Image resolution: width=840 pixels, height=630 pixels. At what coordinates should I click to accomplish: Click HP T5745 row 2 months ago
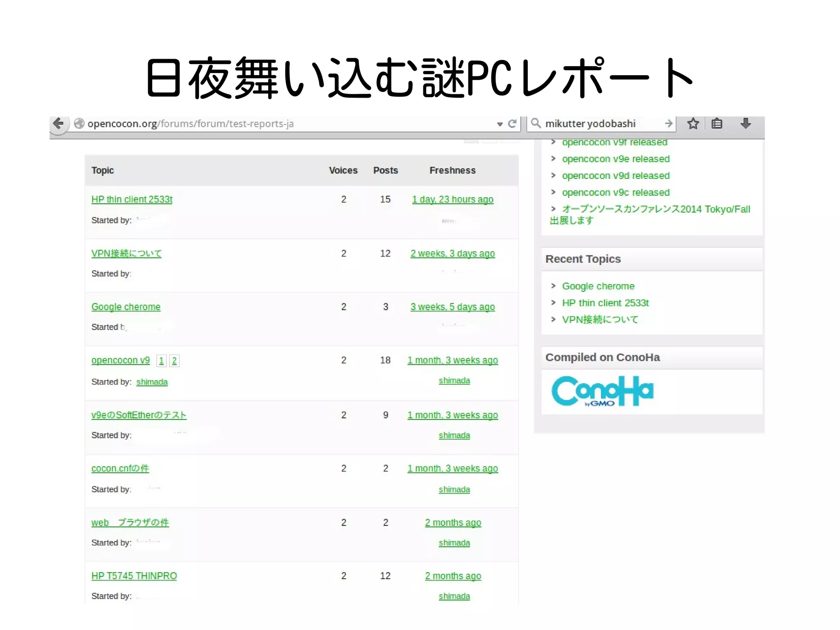tap(453, 576)
